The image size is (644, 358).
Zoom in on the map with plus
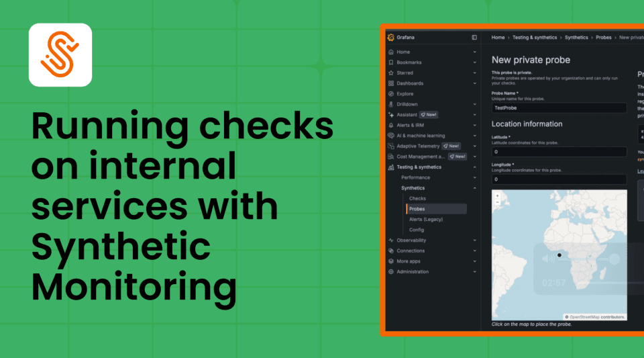pyautogui.click(x=497, y=195)
